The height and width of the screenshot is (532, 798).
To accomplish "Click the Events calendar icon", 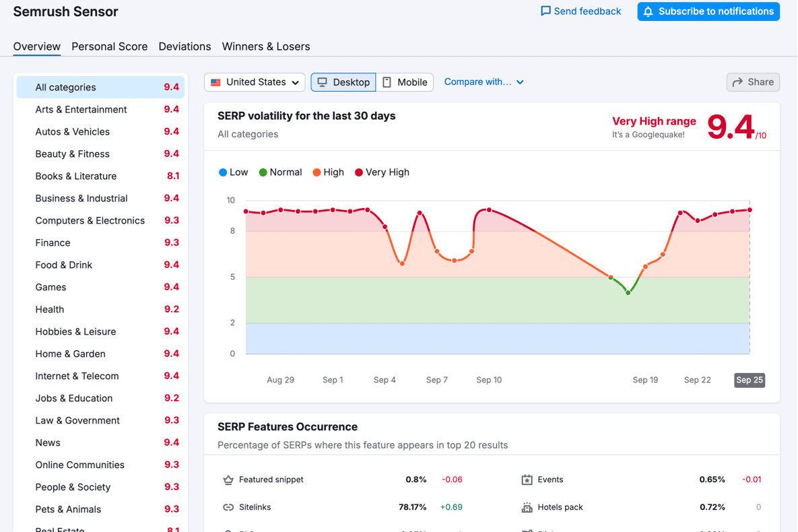I will click(527, 480).
